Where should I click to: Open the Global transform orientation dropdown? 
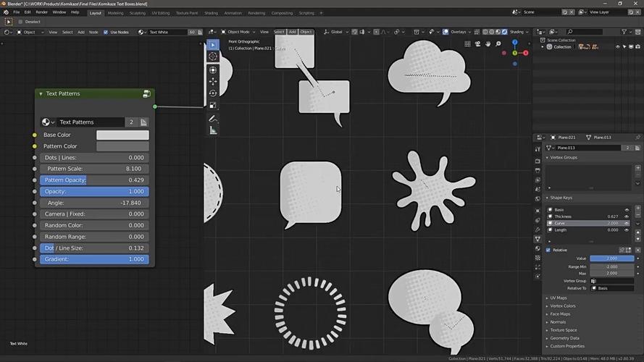click(336, 32)
